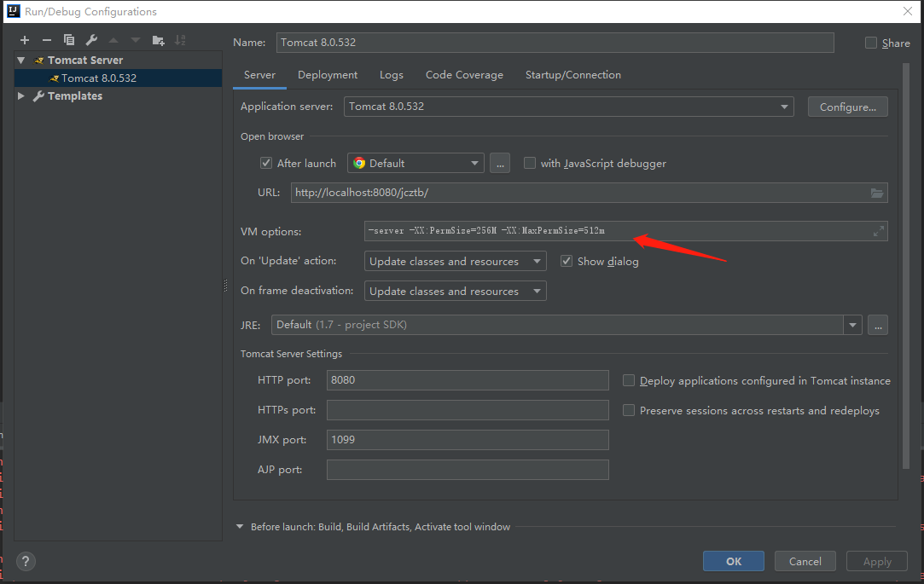The width and height of the screenshot is (924, 584).
Task: Copy the selected configuration
Action: pyautogui.click(x=69, y=40)
